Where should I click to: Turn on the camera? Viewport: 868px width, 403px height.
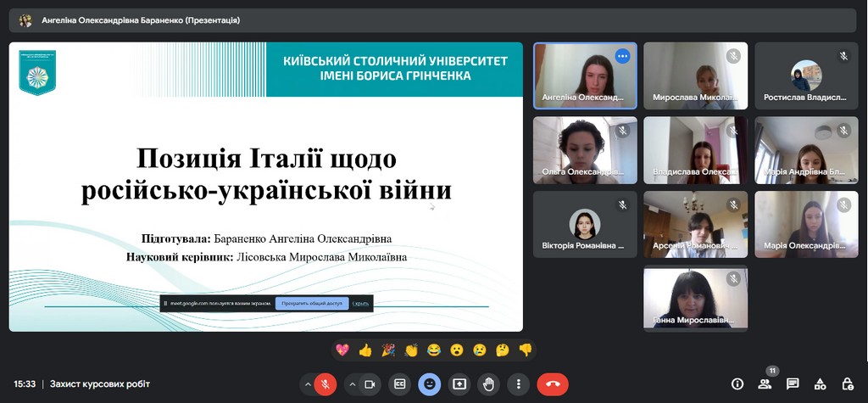(370, 384)
